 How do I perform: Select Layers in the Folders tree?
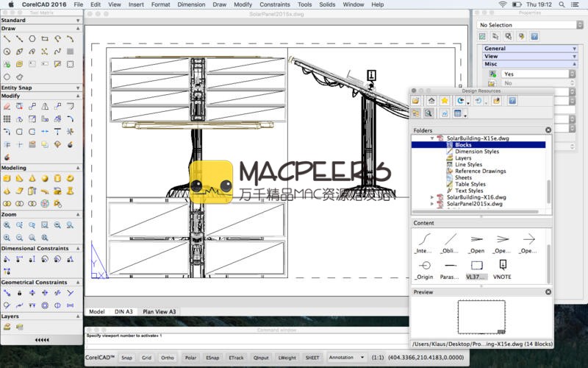[x=463, y=158]
